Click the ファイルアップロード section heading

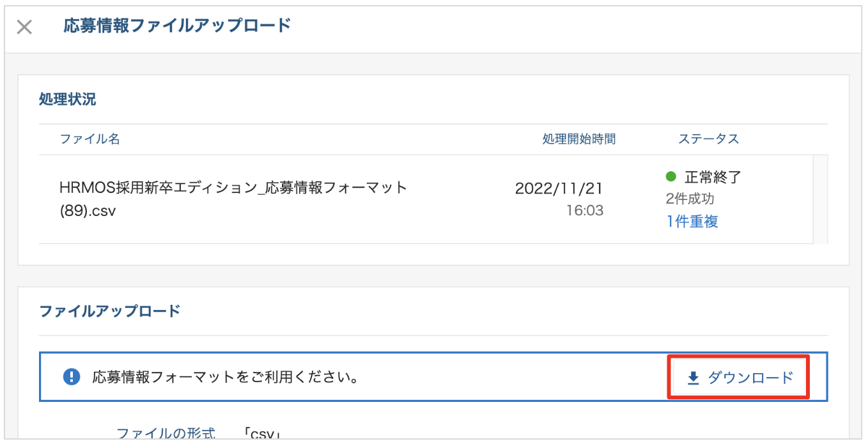click(x=109, y=311)
